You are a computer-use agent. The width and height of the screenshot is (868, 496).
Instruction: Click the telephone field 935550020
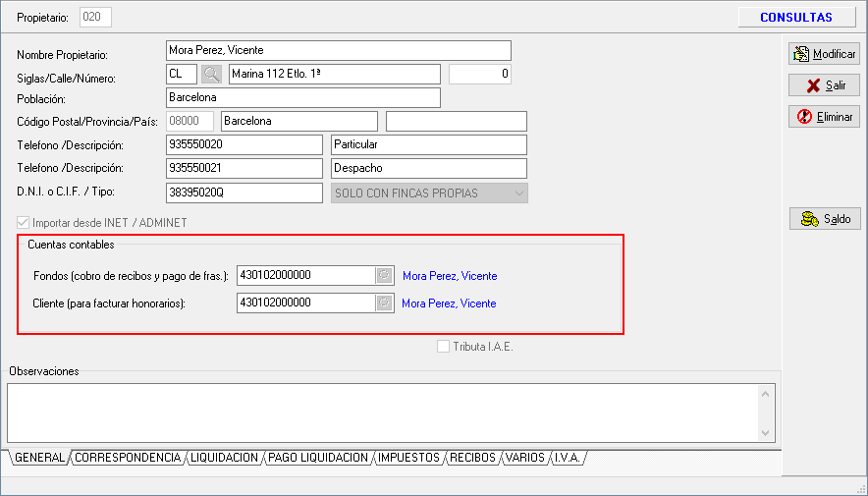coord(244,145)
